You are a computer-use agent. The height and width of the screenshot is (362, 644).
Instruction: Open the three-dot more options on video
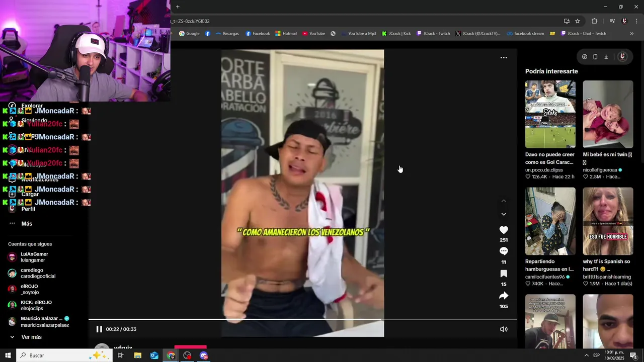coord(504,58)
